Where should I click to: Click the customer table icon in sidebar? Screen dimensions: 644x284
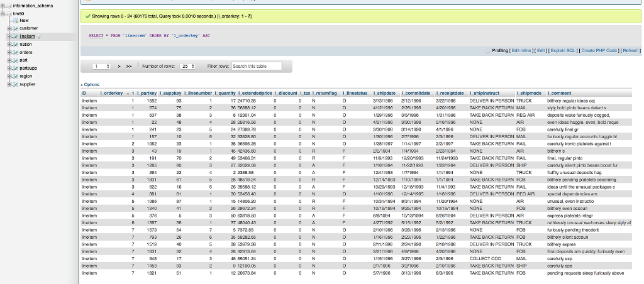(x=15, y=28)
